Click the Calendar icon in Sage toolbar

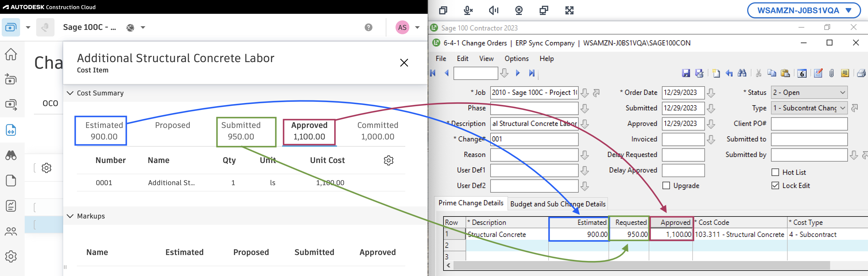pyautogui.click(x=802, y=73)
